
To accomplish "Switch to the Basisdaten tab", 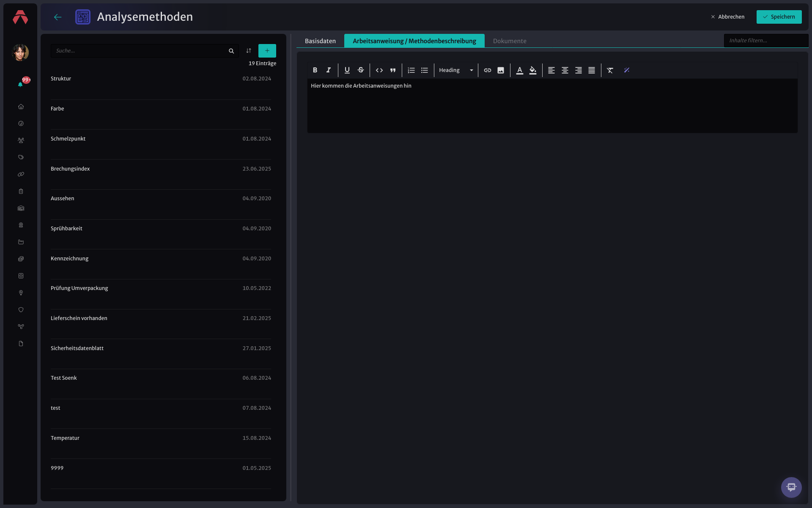I will click(x=320, y=41).
